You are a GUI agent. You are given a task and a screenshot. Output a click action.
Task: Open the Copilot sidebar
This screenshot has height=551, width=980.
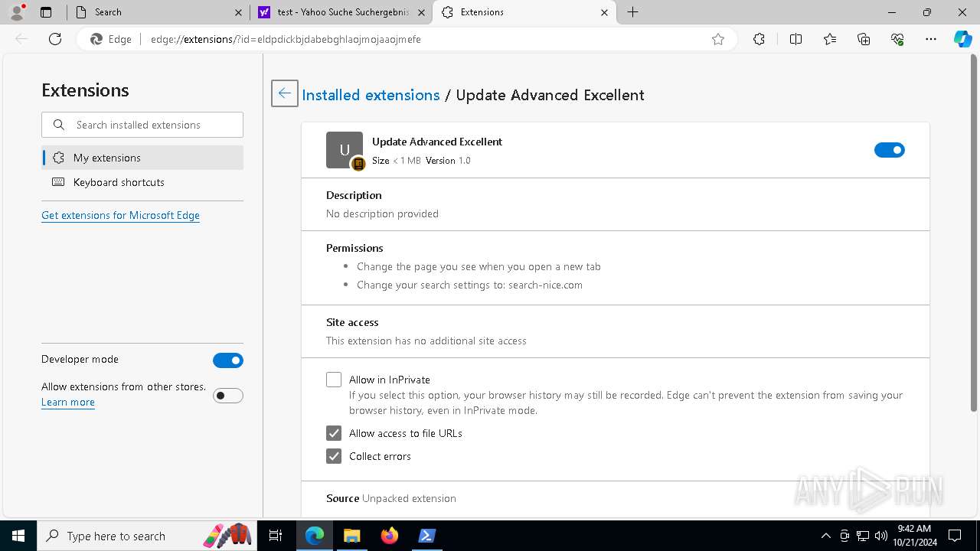pos(962,39)
